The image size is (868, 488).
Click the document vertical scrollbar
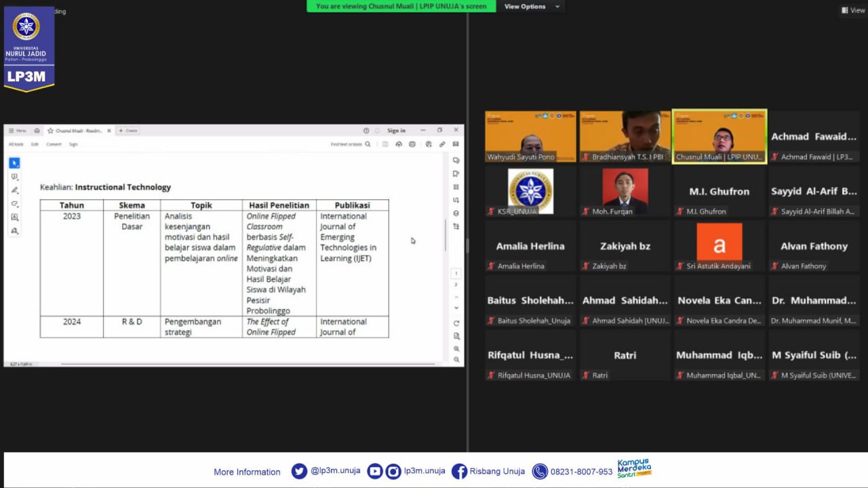click(x=446, y=234)
